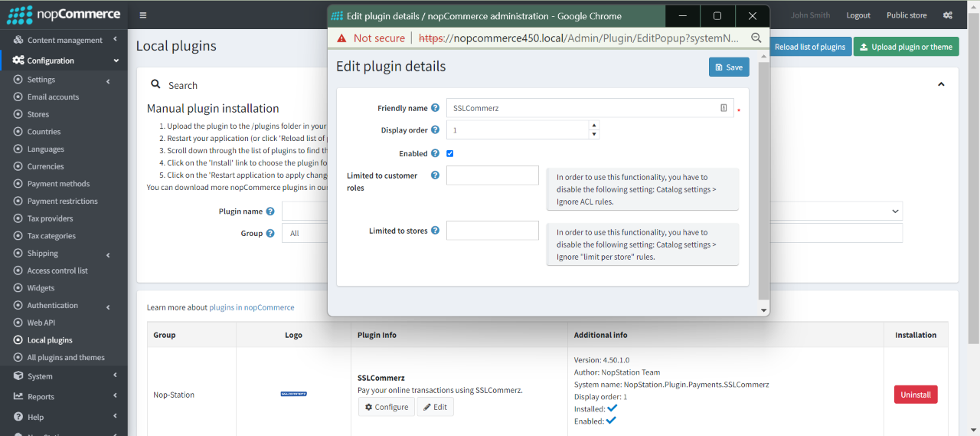Click help icon next to Group
Screen dimensions: 980x436
[270, 233]
